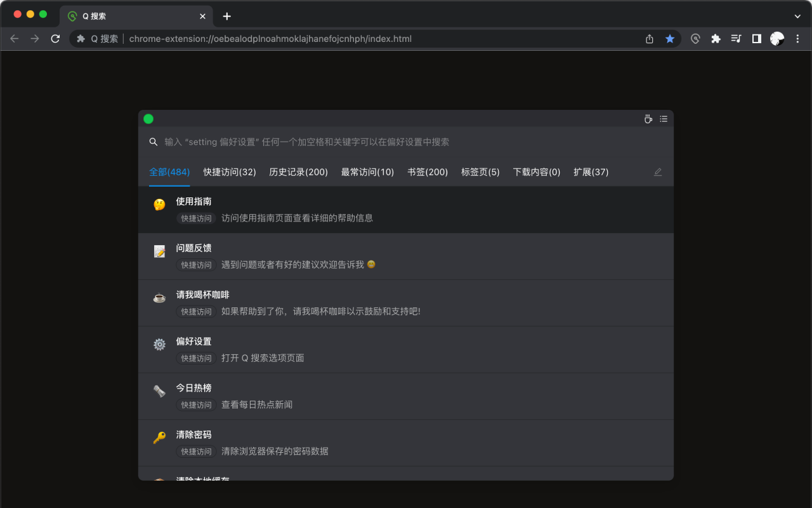Switch to 历史记录(200) tab
Image resolution: width=812 pixels, height=508 pixels.
pyautogui.click(x=299, y=172)
